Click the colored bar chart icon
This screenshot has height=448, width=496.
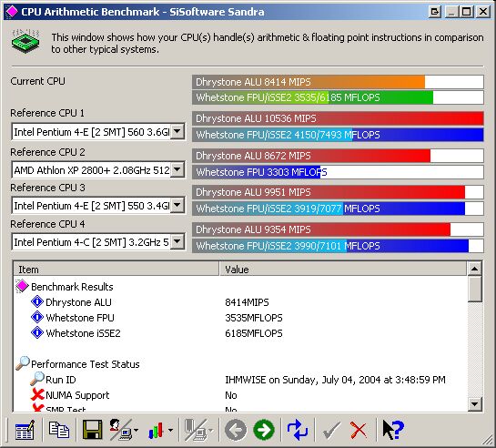156,431
